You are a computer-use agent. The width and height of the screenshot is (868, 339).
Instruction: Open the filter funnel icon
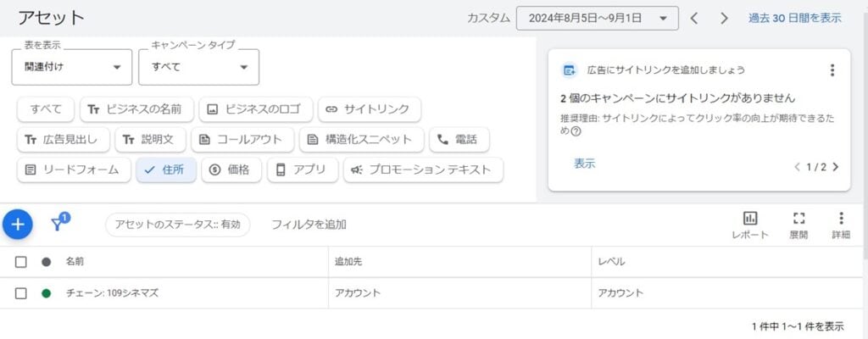59,223
